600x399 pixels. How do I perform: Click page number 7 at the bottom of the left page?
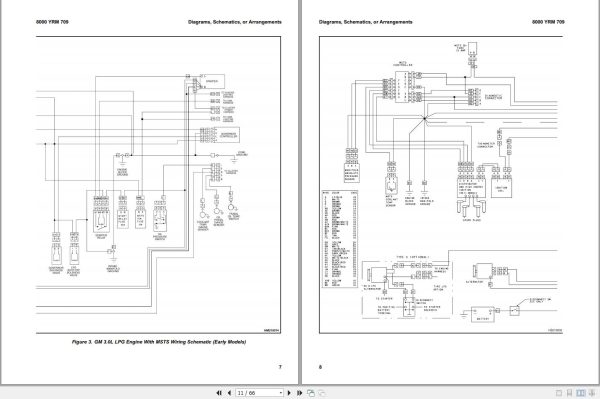(280, 367)
